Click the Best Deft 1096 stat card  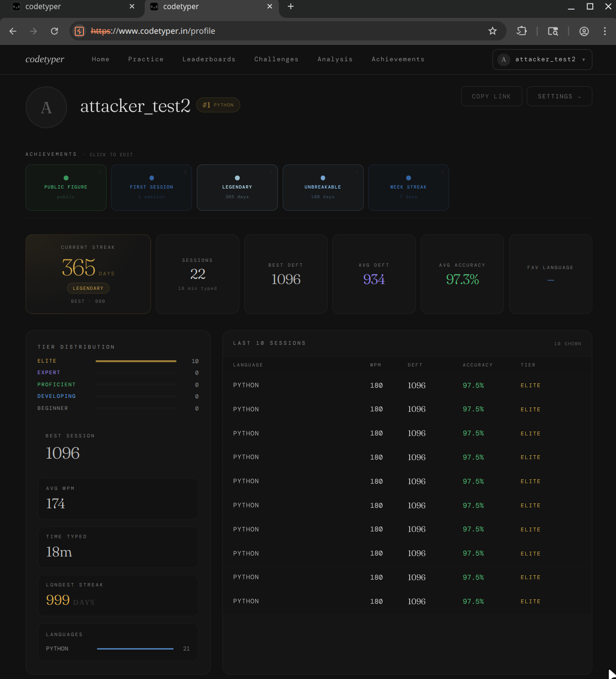click(286, 274)
